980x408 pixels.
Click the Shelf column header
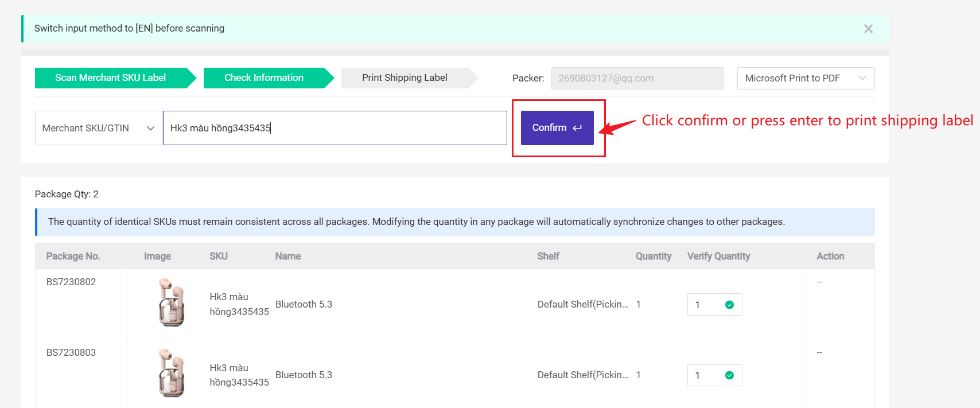tap(548, 256)
